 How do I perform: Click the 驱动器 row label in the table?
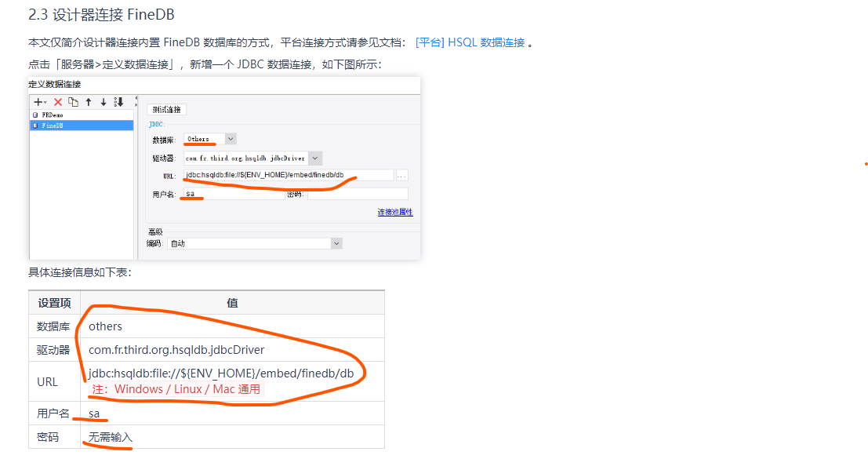53,350
